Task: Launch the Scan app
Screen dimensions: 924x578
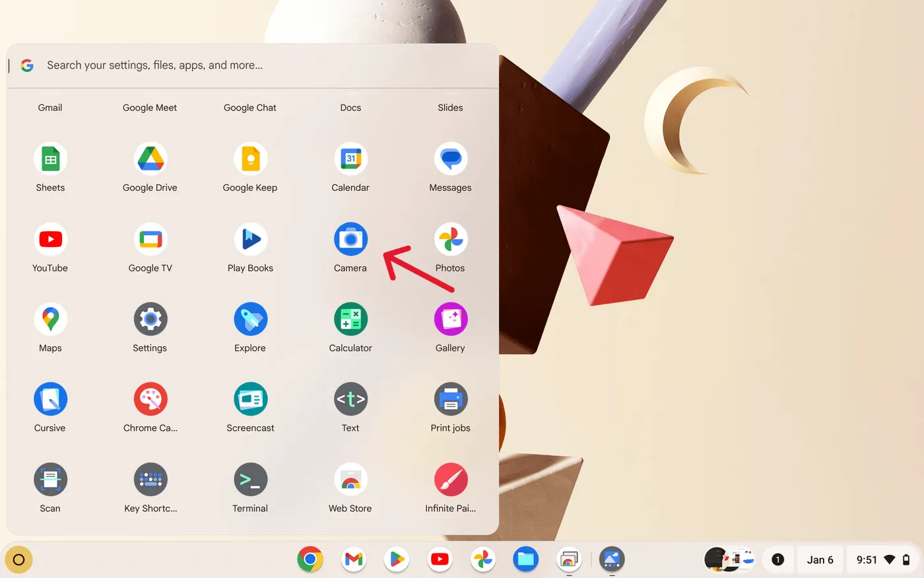Action: 50,480
